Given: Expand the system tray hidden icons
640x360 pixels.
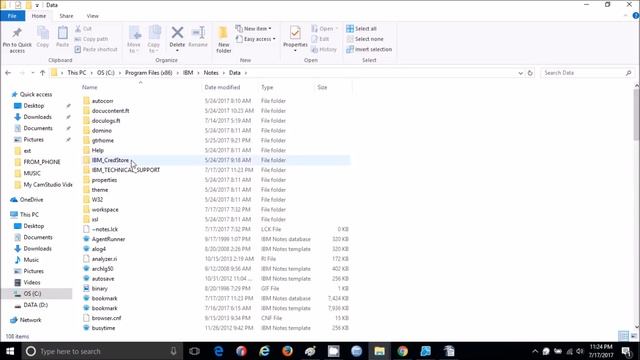Looking at the screenshot, I should 535,351.
